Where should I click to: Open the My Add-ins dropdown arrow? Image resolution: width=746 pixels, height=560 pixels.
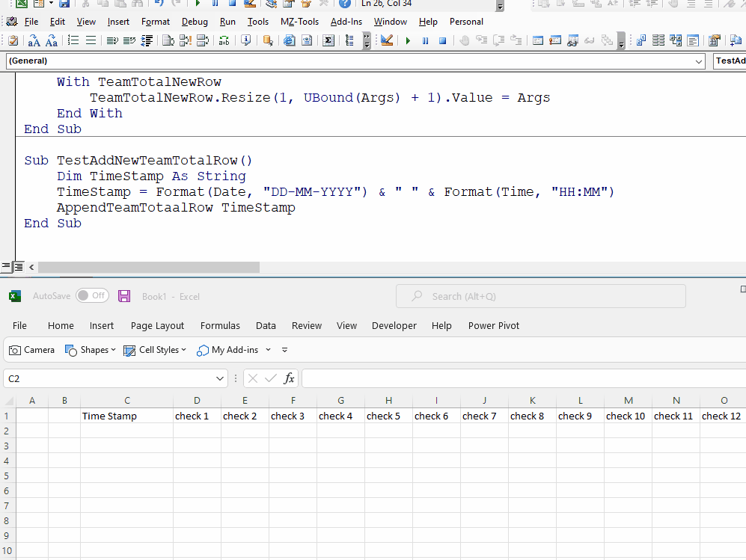269,350
